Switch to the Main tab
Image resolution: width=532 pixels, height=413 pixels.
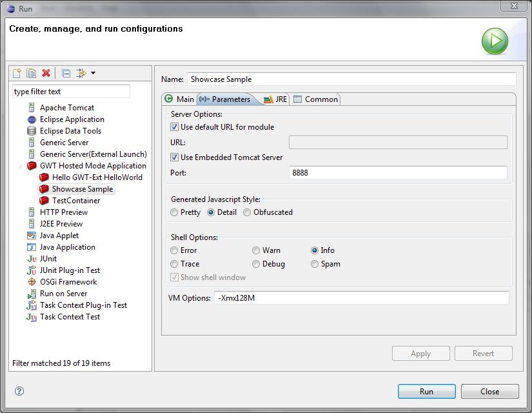[179, 99]
